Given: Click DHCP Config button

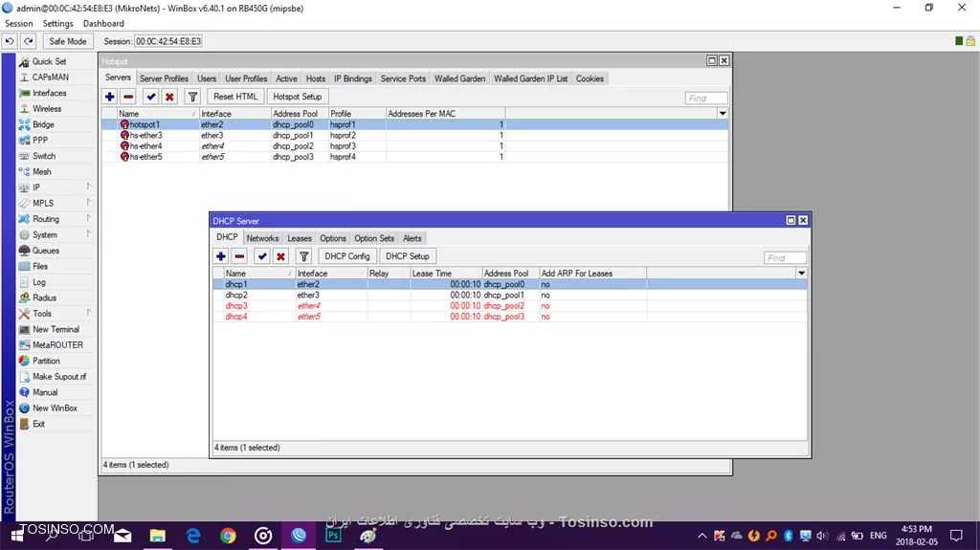Looking at the screenshot, I should click(x=346, y=256).
